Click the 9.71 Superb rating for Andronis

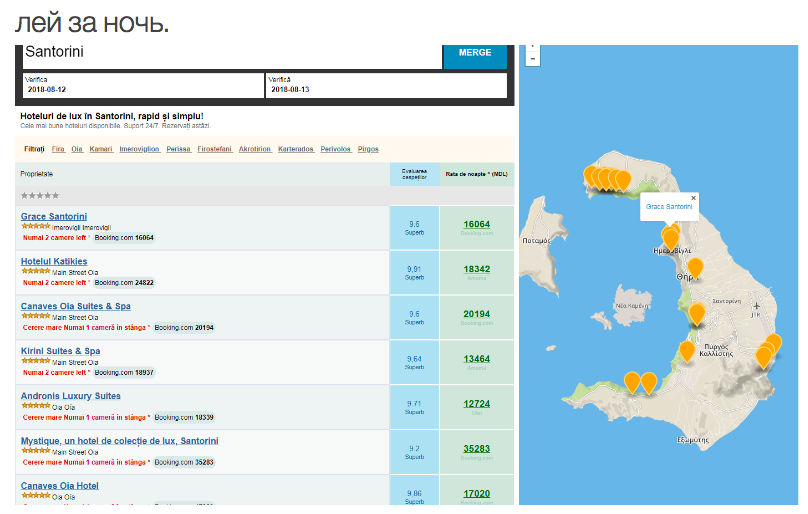coord(414,407)
